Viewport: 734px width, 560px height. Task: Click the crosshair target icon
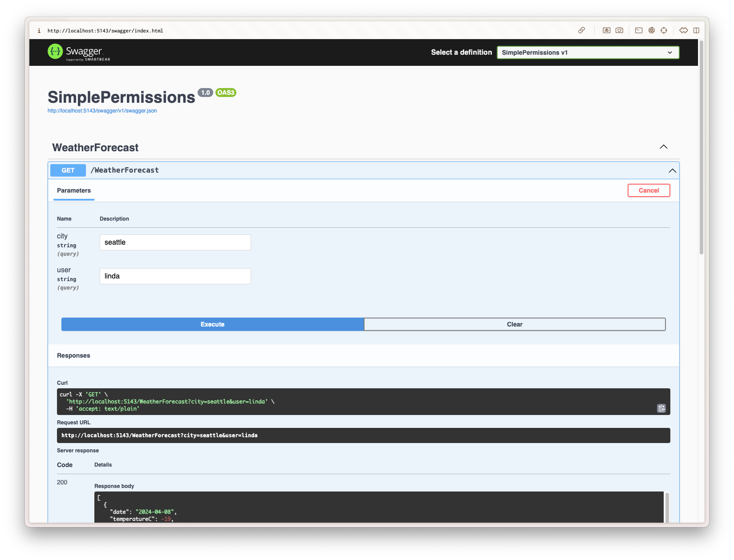[x=664, y=30]
